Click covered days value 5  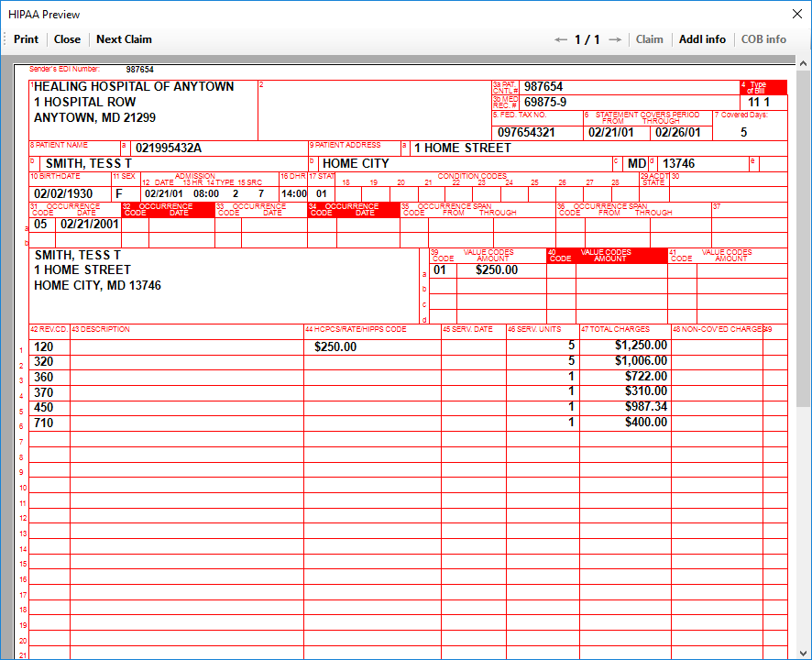coord(743,132)
